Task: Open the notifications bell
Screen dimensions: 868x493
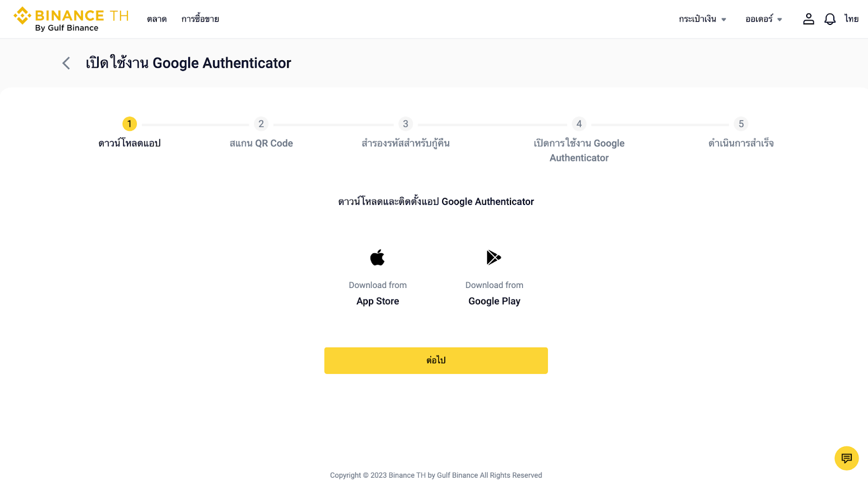Action: tap(829, 19)
